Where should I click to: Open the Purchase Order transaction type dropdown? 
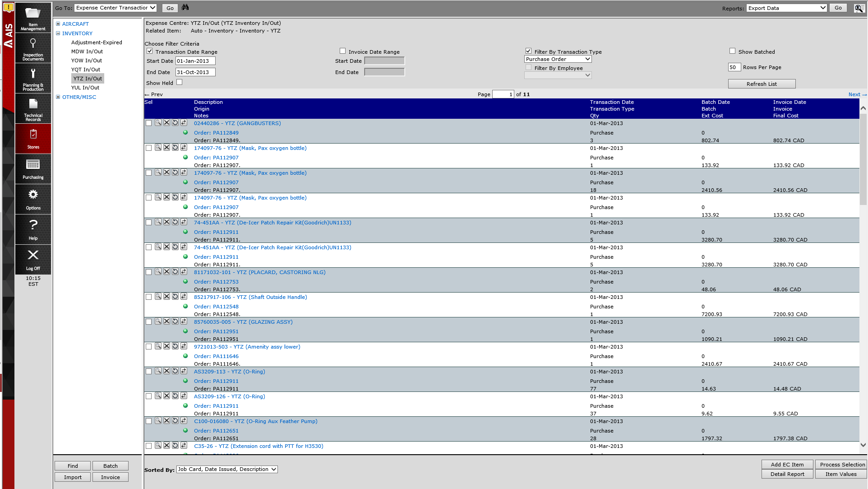pyautogui.click(x=558, y=59)
